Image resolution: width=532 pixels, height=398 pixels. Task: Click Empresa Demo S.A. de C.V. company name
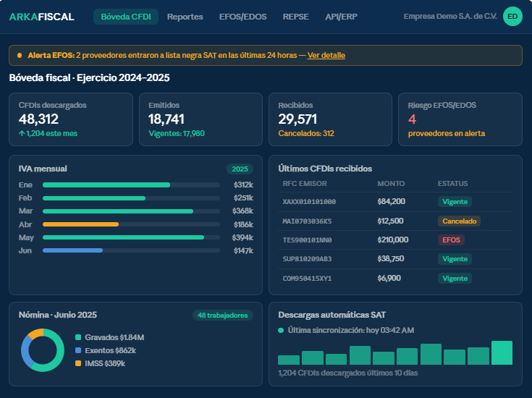(x=450, y=17)
